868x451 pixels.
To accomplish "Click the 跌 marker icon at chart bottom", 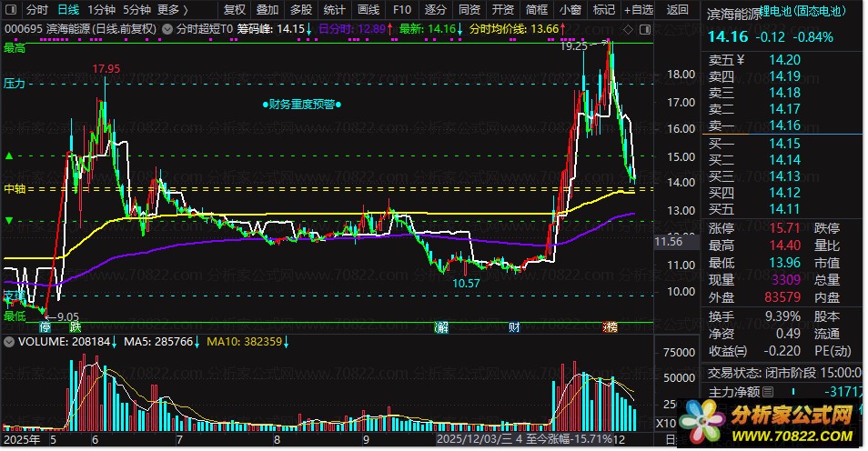I will click(x=76, y=326).
